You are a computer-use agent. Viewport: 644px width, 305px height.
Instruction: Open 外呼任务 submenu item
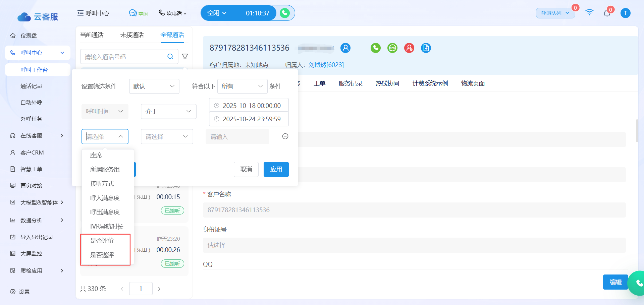tap(31, 119)
